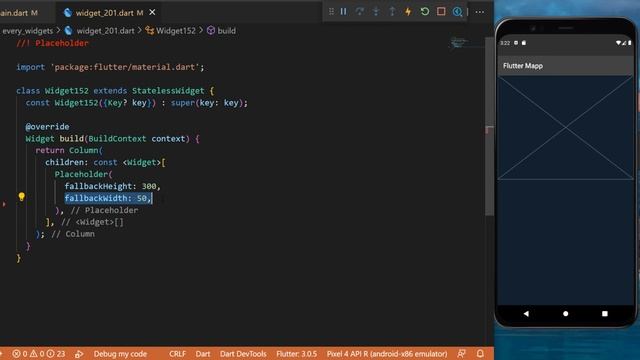
Task: Select the Dart language mode
Action: coord(202,354)
